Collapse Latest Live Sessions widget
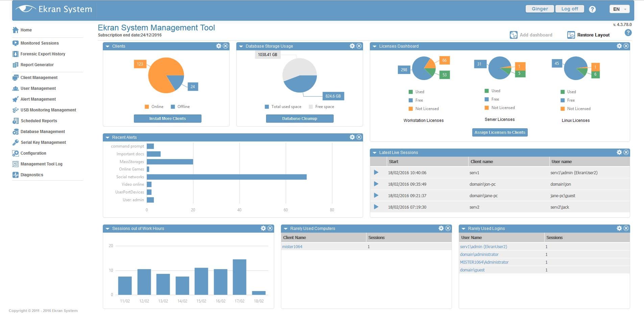Image resolution: width=644 pixels, height=315 pixels. click(375, 153)
